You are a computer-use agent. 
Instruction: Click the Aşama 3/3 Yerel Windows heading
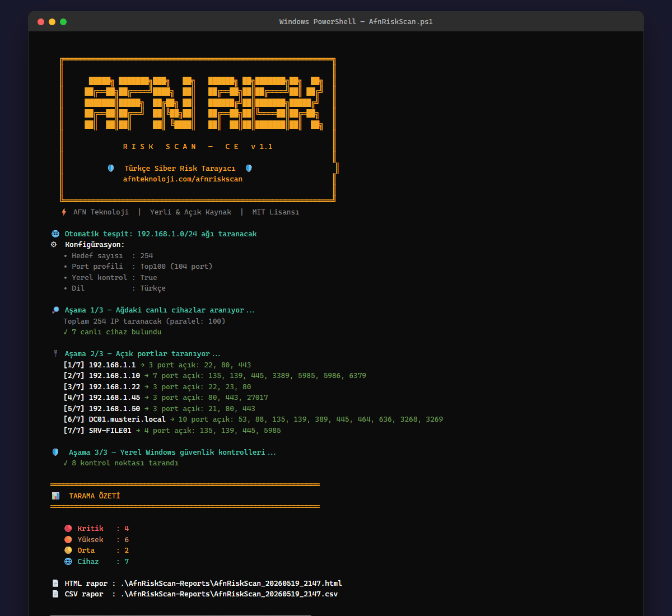coord(172,452)
